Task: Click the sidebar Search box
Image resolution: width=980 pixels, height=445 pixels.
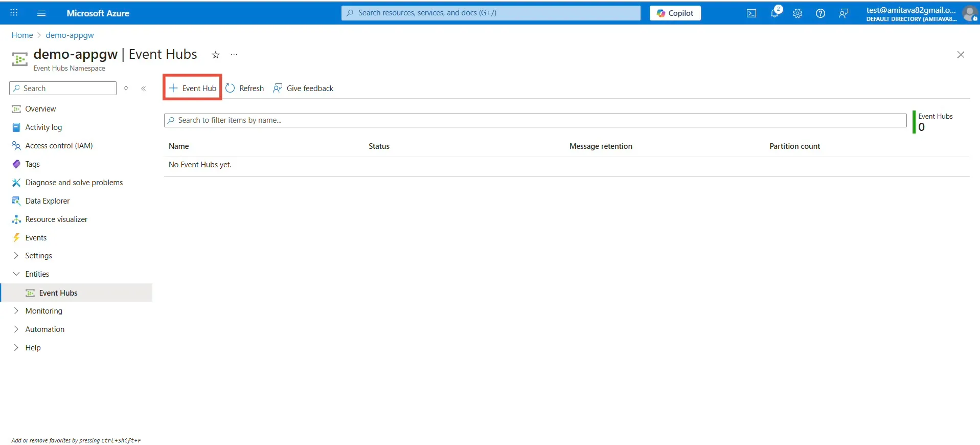Action: [x=63, y=88]
